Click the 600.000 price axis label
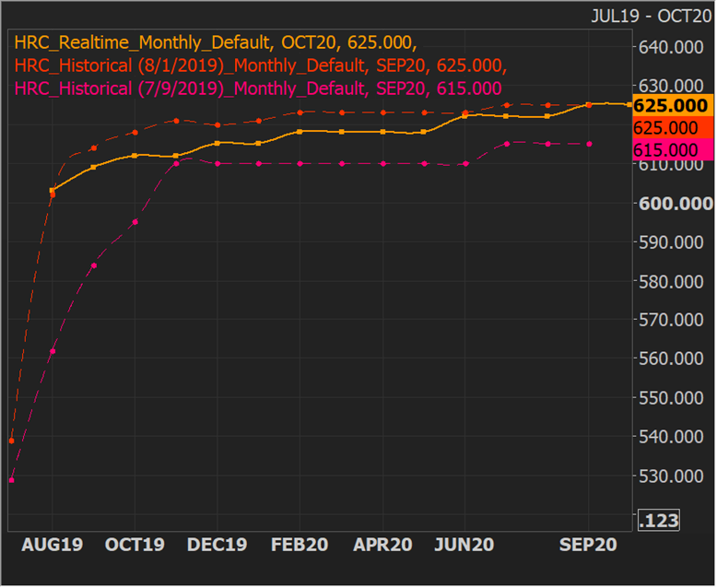Viewport: 717px width, 588px height. 676,204
